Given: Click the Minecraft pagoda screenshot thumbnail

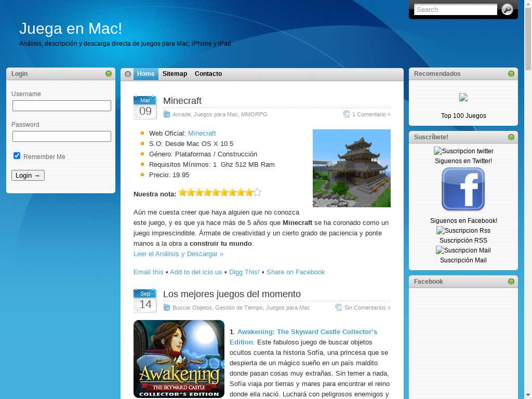Looking at the screenshot, I should tap(352, 168).
